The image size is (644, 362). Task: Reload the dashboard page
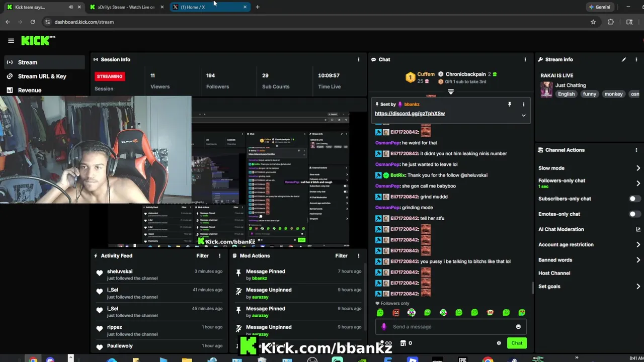[x=33, y=22]
